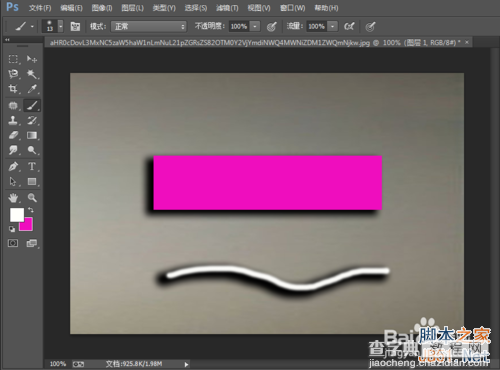Close the open document tab
Screen dimensions: 500x370
click(467, 42)
